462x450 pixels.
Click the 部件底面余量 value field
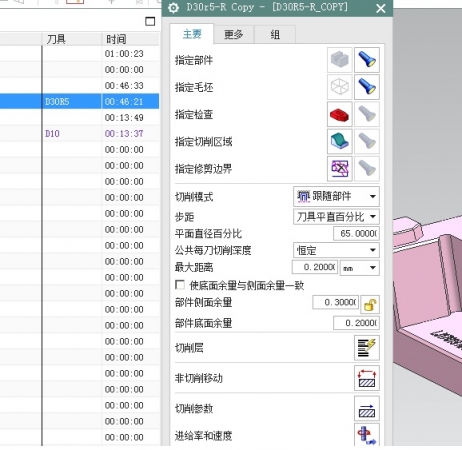click(356, 323)
